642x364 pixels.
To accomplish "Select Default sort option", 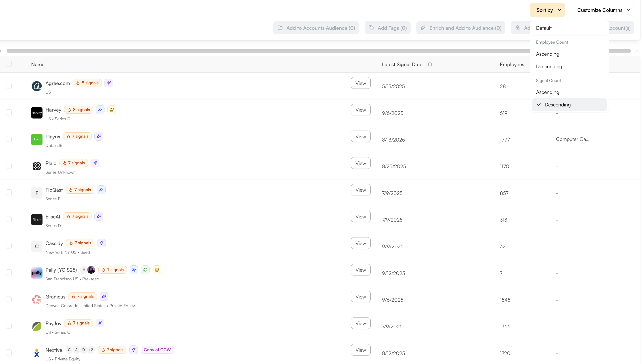I will pos(570,28).
